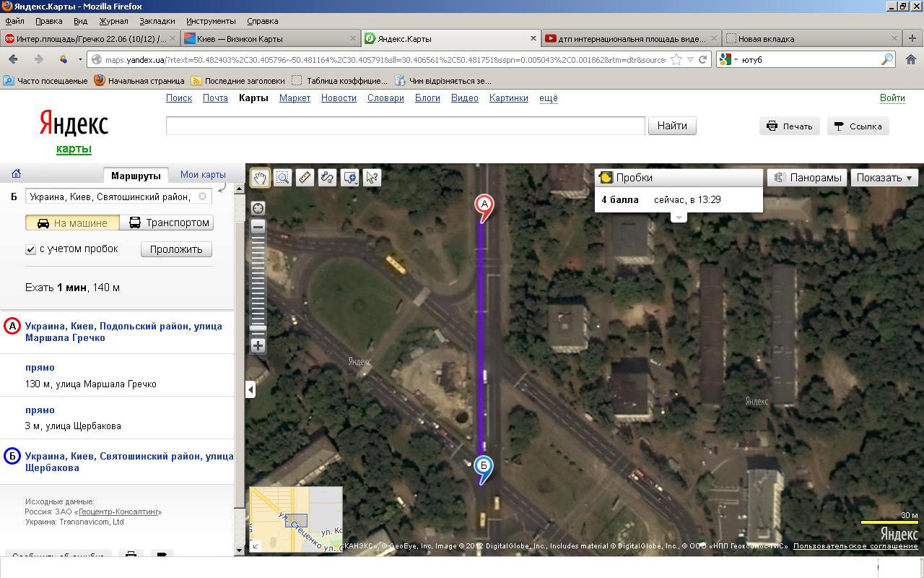The image size is (924, 578).
Task: Click the home icon in the left panel
Action: [16, 173]
